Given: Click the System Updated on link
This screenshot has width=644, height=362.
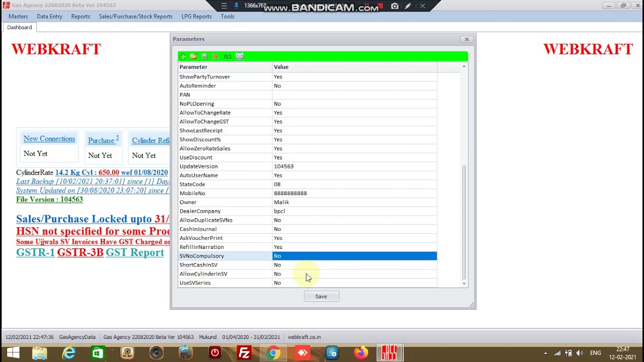Looking at the screenshot, I should pos(93,191).
